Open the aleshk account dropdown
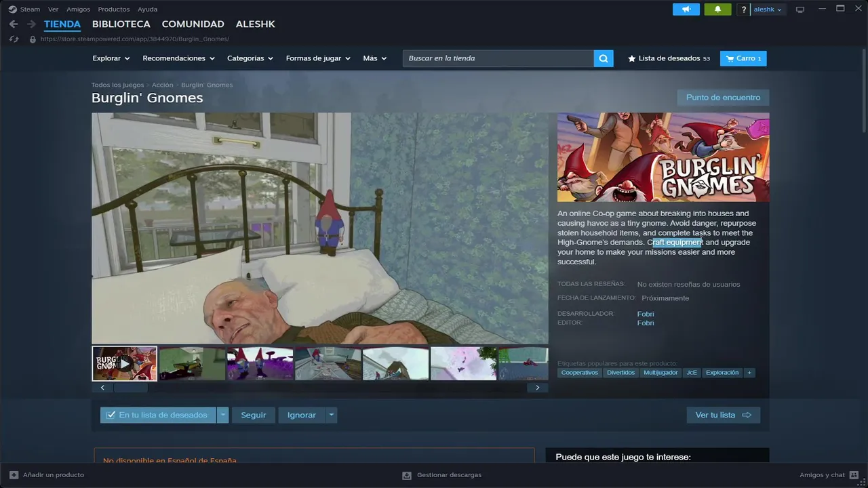868x488 pixels. 768,9
